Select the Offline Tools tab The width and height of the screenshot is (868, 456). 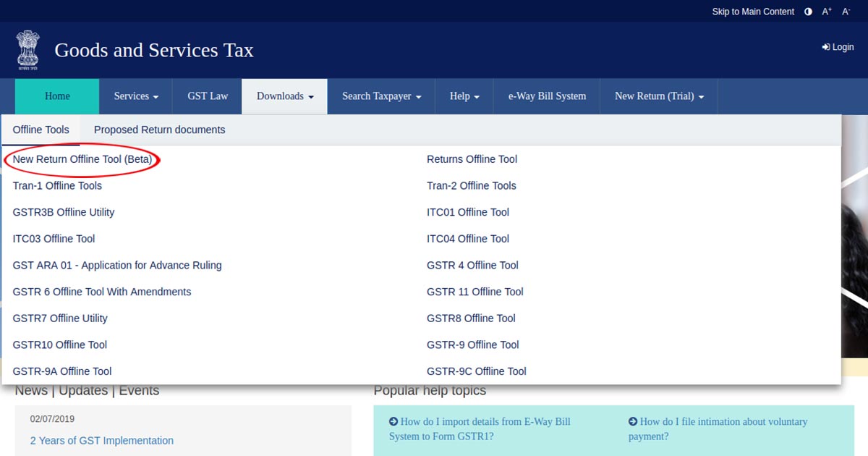tap(41, 130)
